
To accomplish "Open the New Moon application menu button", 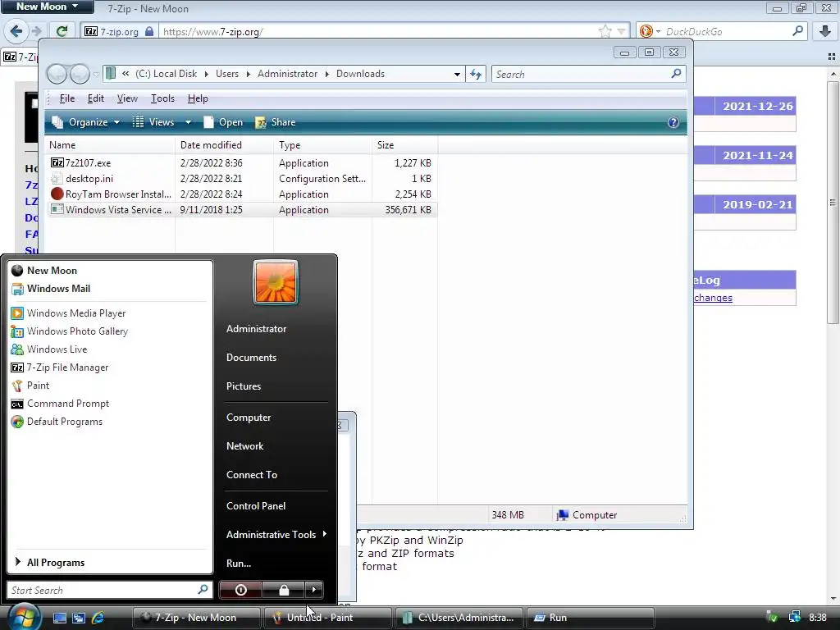I will pos(47,7).
